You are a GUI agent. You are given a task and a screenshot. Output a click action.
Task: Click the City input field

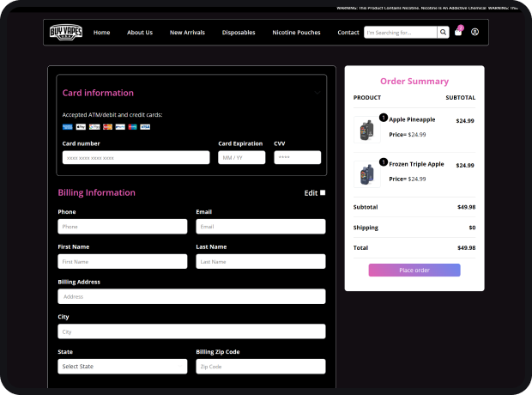click(191, 331)
